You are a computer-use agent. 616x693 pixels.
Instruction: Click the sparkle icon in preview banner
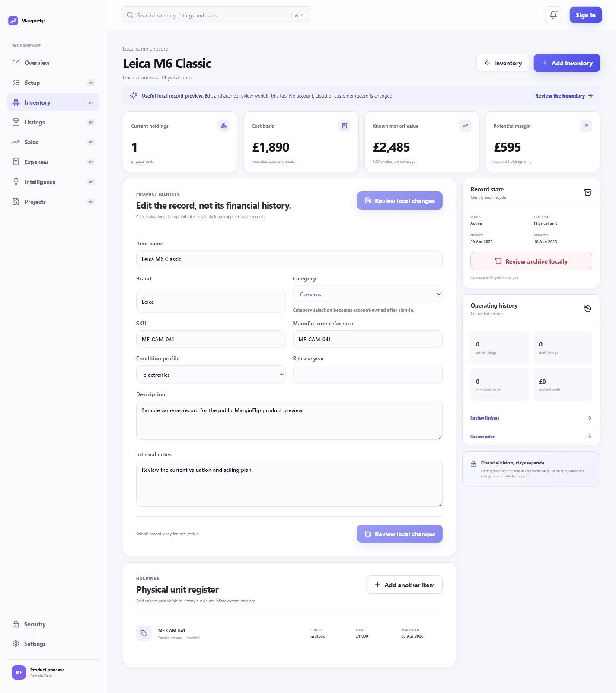pos(134,96)
